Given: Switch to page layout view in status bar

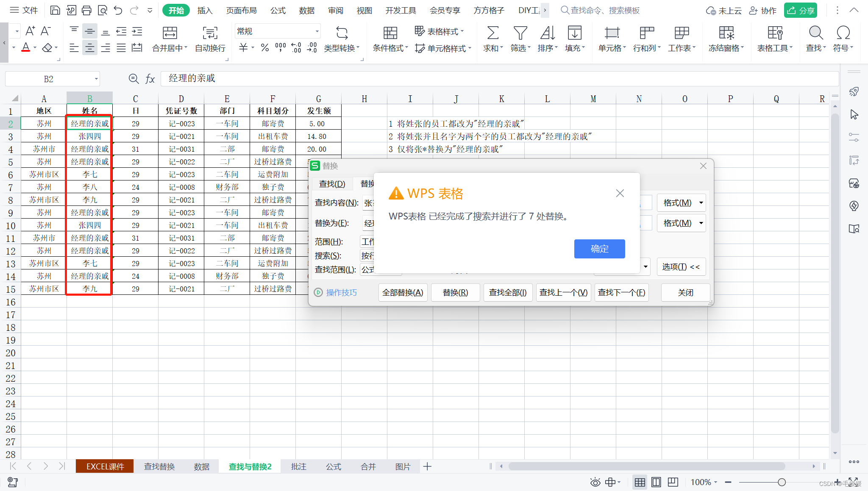Looking at the screenshot, I should pyautogui.click(x=656, y=482).
